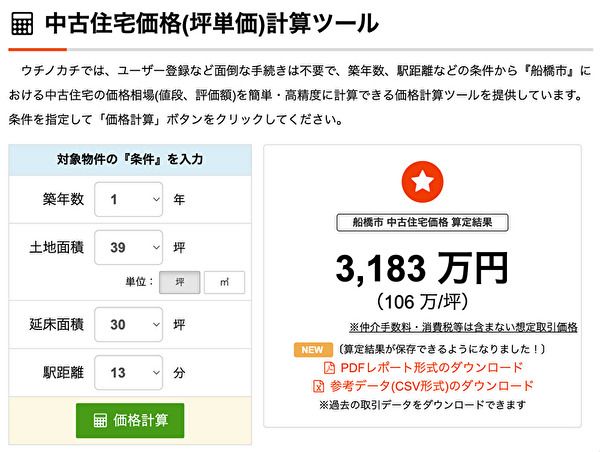
Task: Click the calculator icon inside 価格計算 button
Action: pyautogui.click(x=100, y=420)
